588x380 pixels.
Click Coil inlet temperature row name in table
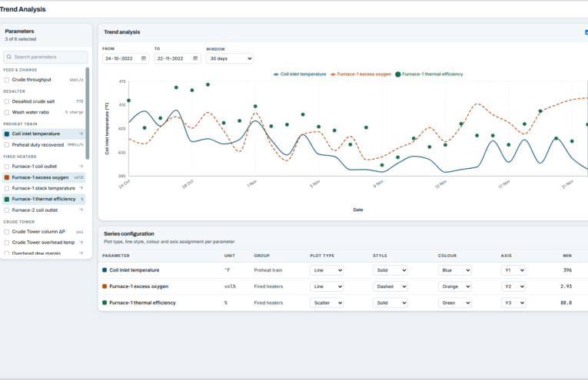[135, 270]
